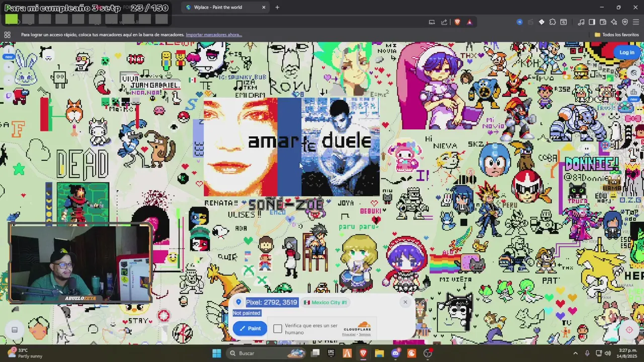644x362 pixels.
Task: Open the volume tray icon
Action: 607,353
